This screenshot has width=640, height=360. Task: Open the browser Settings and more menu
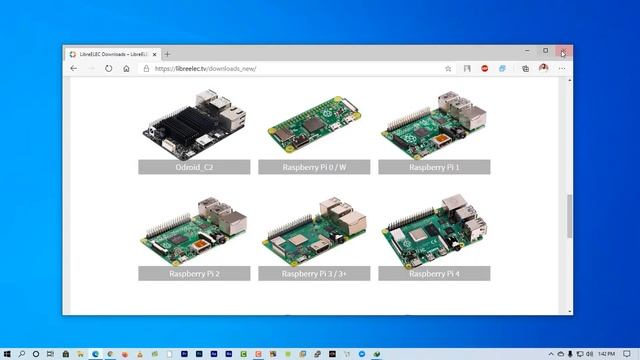(x=562, y=69)
